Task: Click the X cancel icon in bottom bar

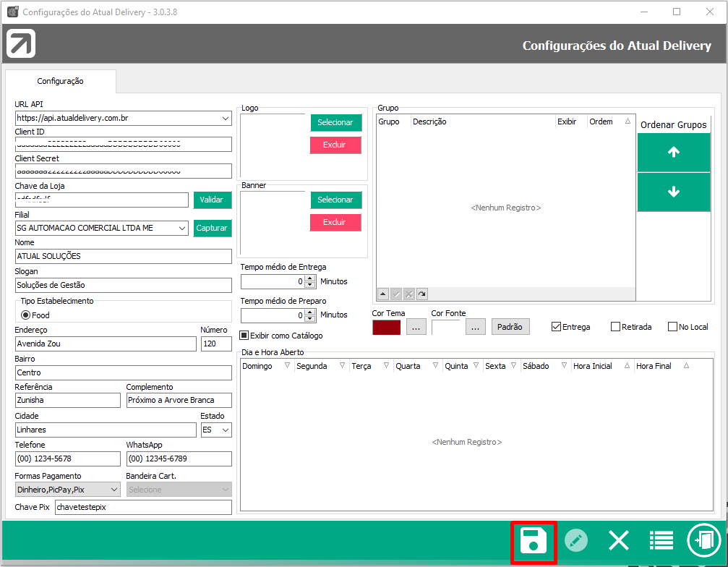Action: tap(619, 541)
